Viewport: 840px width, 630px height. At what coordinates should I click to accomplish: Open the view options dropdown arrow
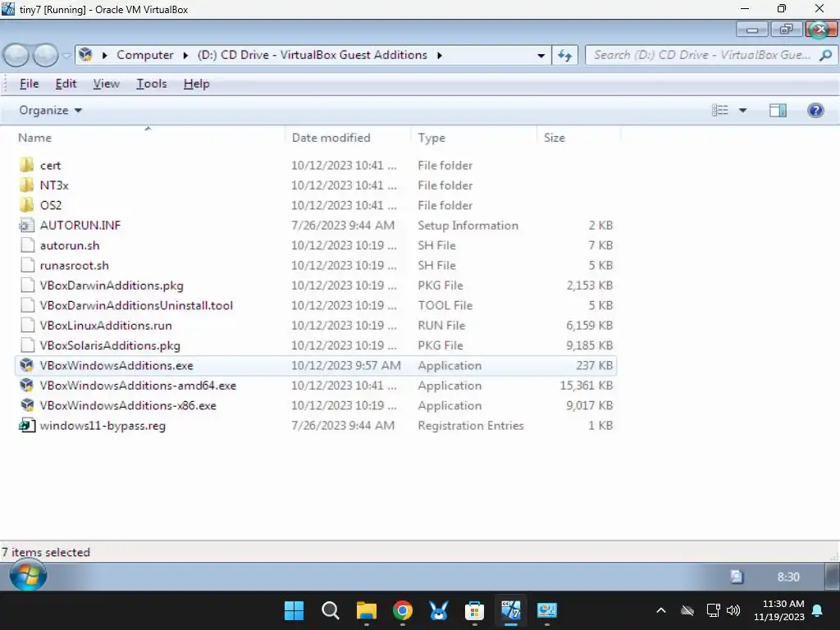coord(742,111)
